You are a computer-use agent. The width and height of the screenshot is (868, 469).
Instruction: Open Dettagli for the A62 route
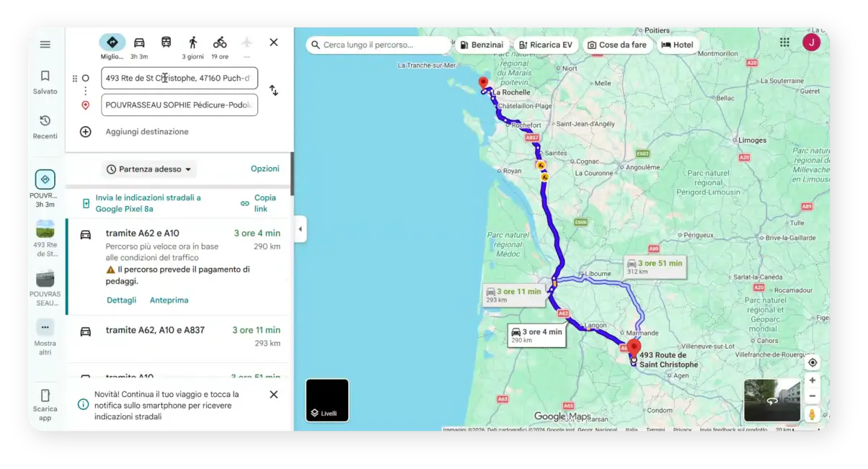pos(121,300)
